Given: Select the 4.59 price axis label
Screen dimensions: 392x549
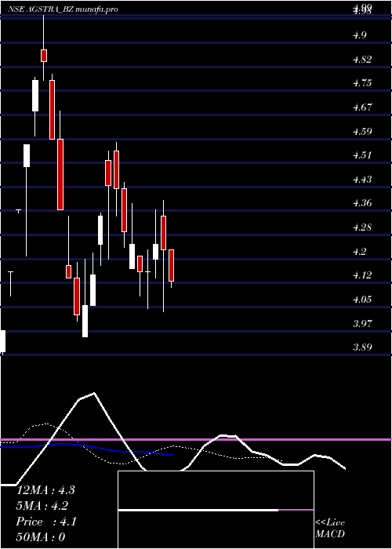Looking at the screenshot, I should [x=362, y=131].
